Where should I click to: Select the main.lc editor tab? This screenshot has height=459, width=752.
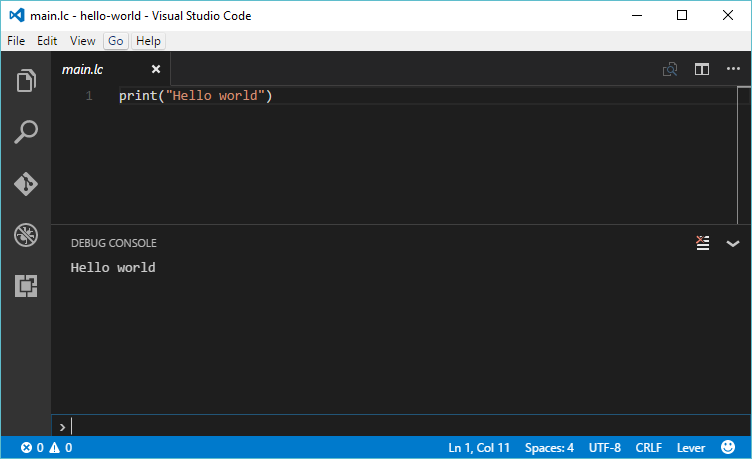click(x=83, y=69)
